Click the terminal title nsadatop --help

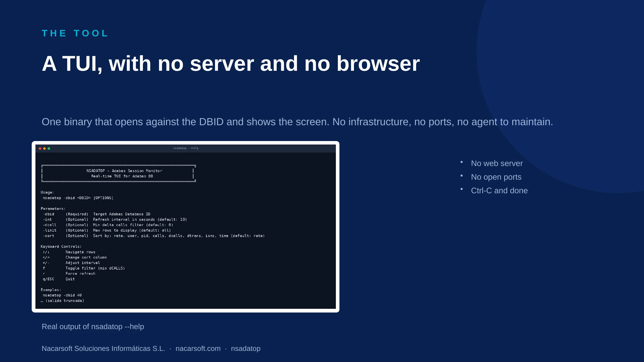pos(186,148)
